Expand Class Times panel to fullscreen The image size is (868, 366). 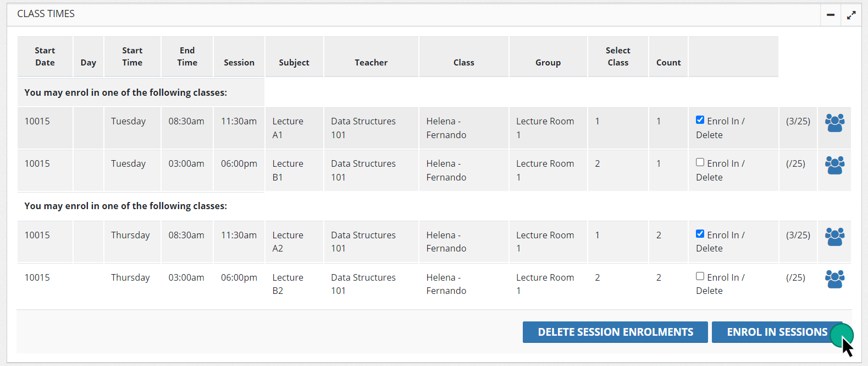coord(851,15)
